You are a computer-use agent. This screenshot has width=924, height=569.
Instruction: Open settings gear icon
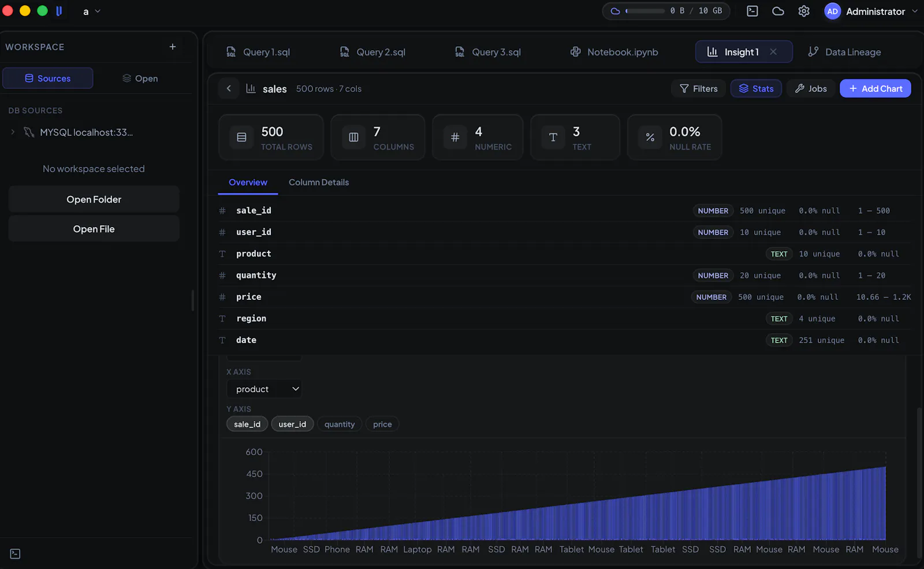coord(804,11)
